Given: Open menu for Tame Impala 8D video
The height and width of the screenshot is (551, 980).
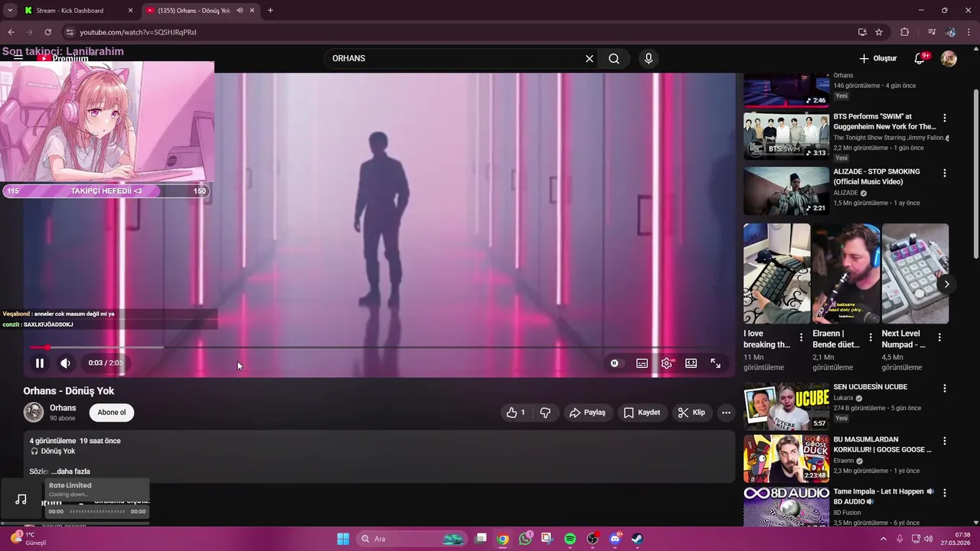Looking at the screenshot, I should pyautogui.click(x=945, y=493).
